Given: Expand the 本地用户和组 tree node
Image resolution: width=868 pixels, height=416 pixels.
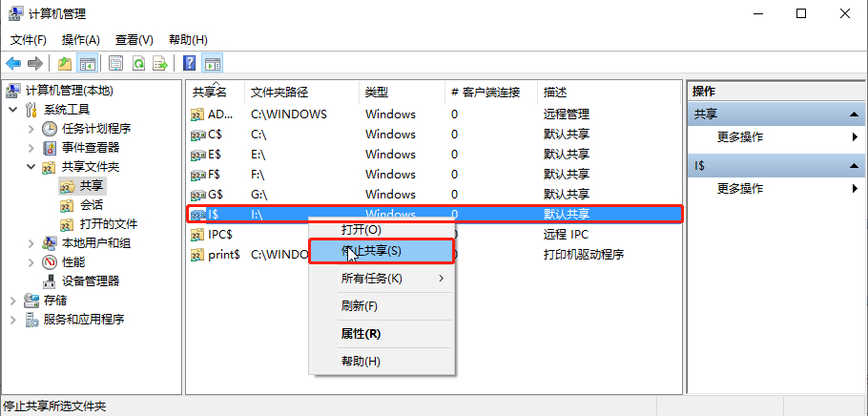Looking at the screenshot, I should point(31,243).
